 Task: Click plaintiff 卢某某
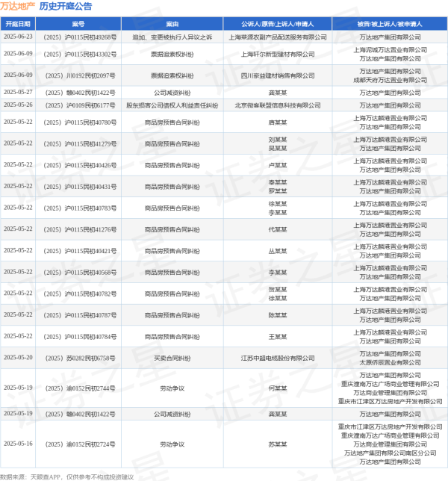tap(278, 165)
